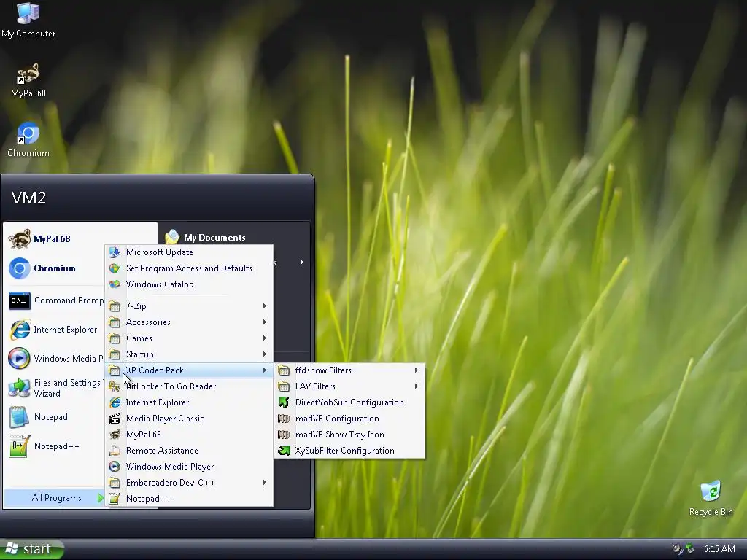Click the Start button on the taskbar
The image size is (747, 560).
(x=32, y=549)
